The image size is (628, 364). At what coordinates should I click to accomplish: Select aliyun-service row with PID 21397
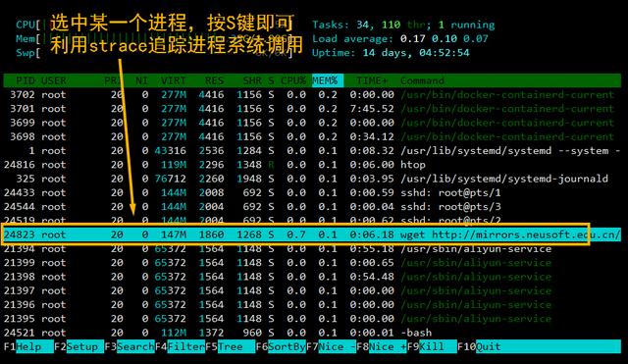click(312, 291)
